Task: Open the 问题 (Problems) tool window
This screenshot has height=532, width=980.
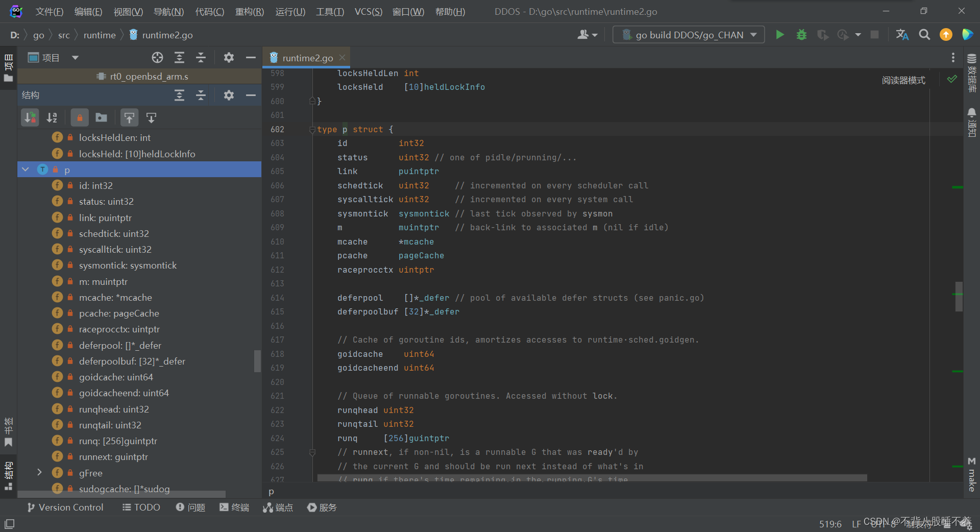Action: click(190, 507)
